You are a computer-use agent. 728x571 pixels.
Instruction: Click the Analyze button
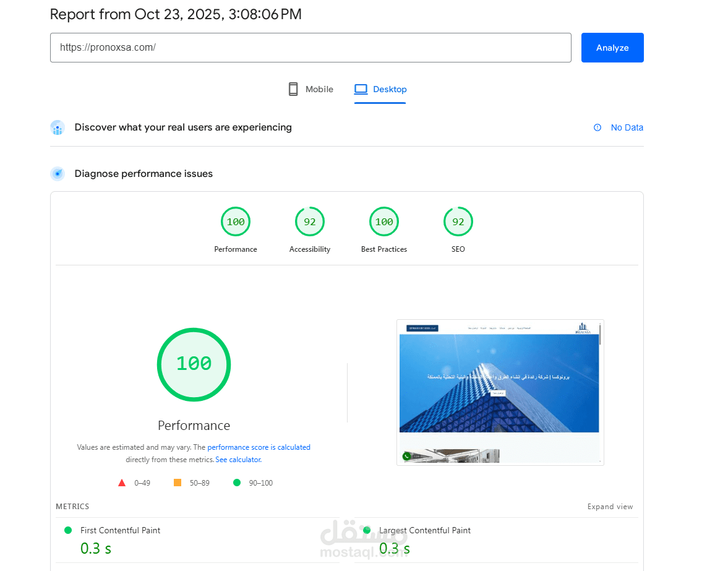pos(612,48)
